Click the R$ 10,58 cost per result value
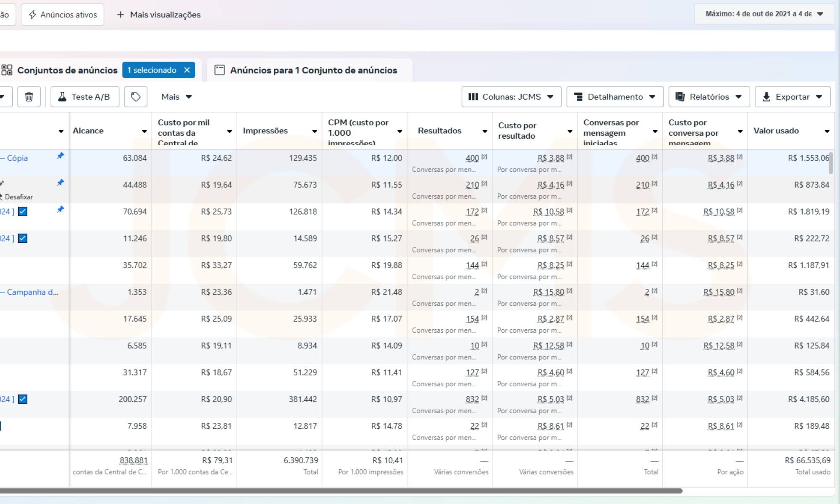The height and width of the screenshot is (504, 840). [x=549, y=212]
